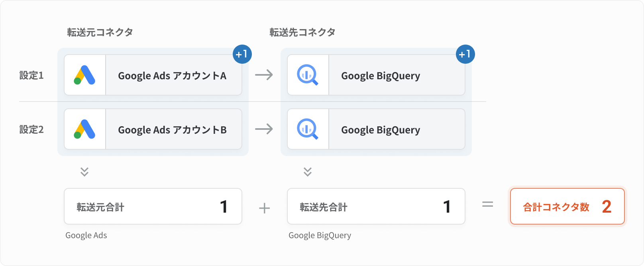Viewport: 644px width, 266px height.
Task: Click the 合計コネクタ数 result box
Action: point(567,206)
